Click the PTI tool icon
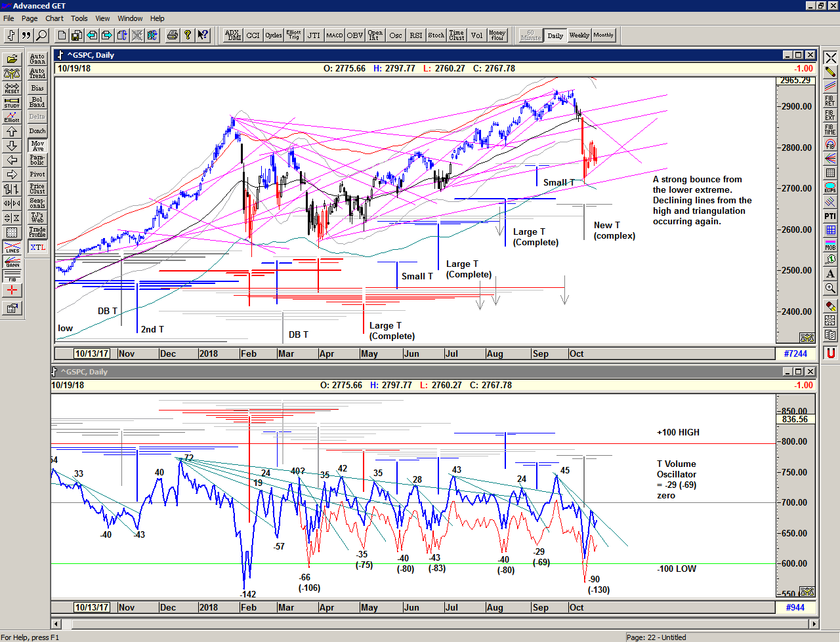This screenshot has width=840, height=642. 830,216
